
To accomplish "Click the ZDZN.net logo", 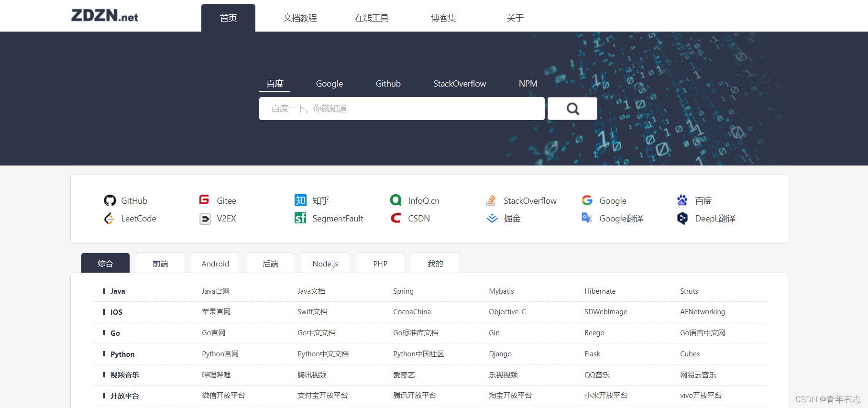I will coord(105,16).
